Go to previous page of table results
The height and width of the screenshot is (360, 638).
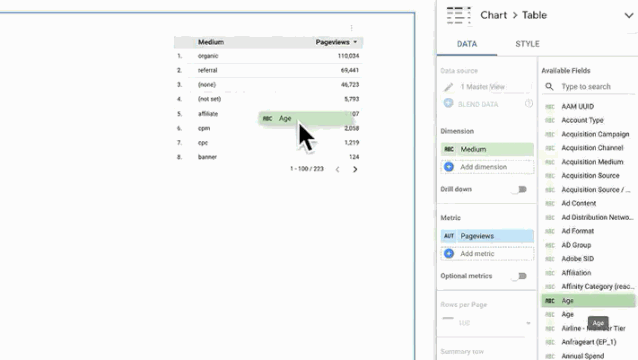337,169
